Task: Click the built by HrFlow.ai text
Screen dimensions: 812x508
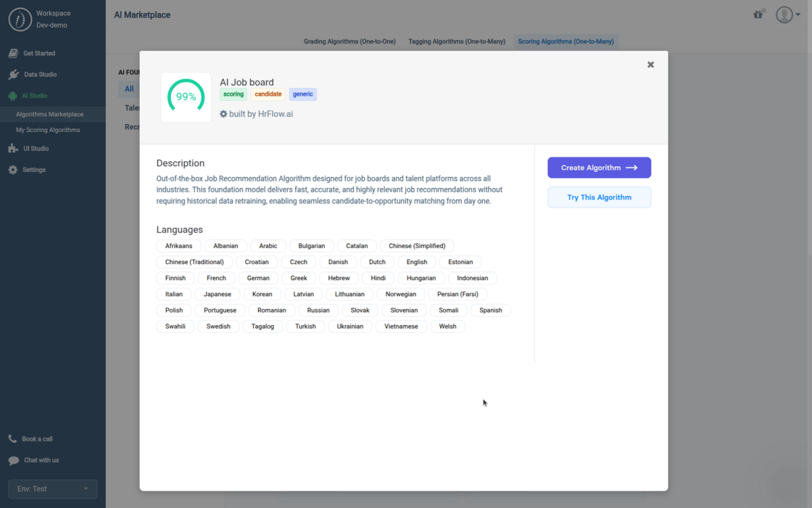Action: pos(261,113)
